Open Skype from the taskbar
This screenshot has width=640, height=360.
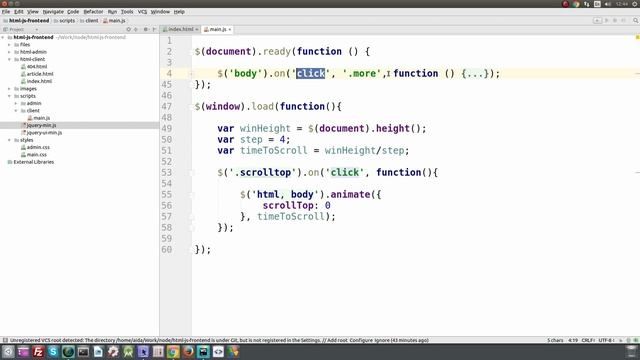(53, 351)
